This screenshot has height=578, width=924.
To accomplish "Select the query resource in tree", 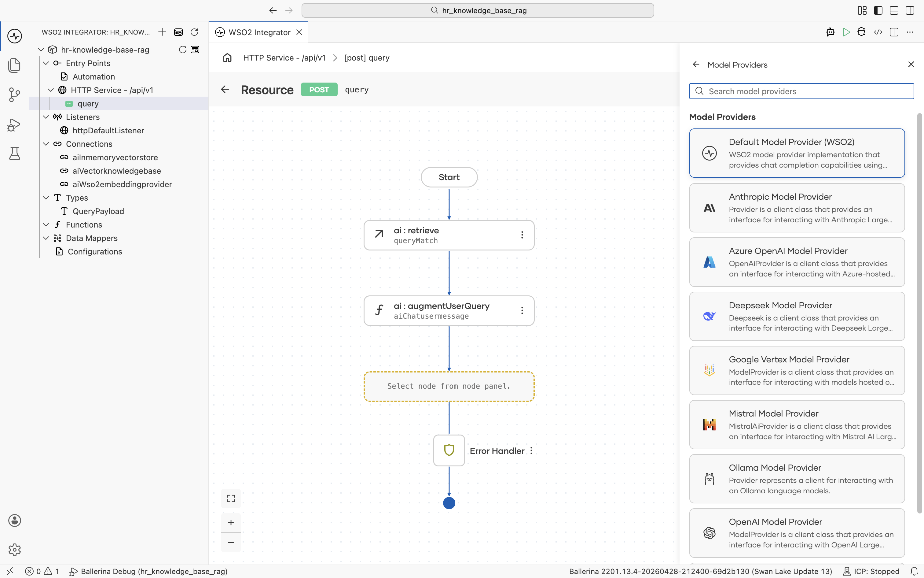I will tap(119, 104).
